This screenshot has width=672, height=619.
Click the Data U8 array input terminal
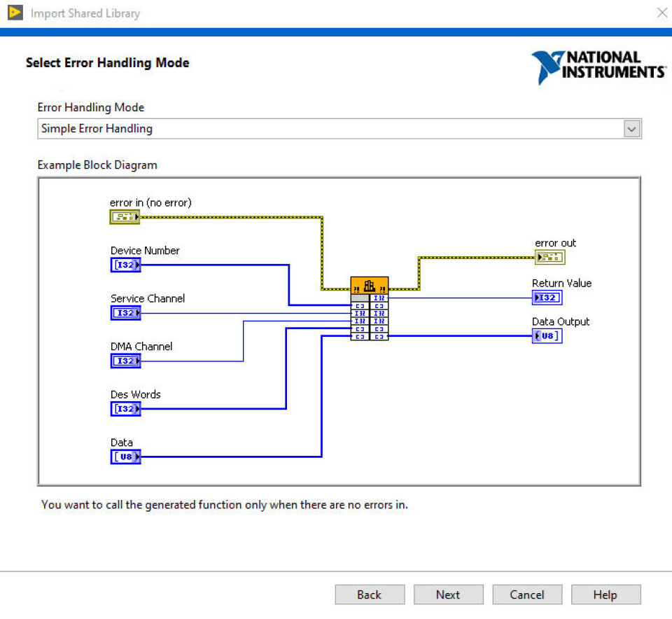[125, 457]
